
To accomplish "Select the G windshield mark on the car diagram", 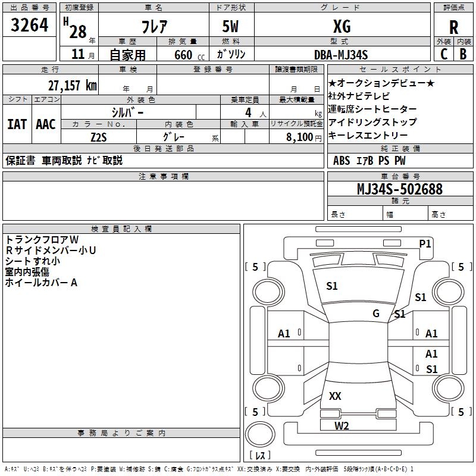I will pos(376,314).
